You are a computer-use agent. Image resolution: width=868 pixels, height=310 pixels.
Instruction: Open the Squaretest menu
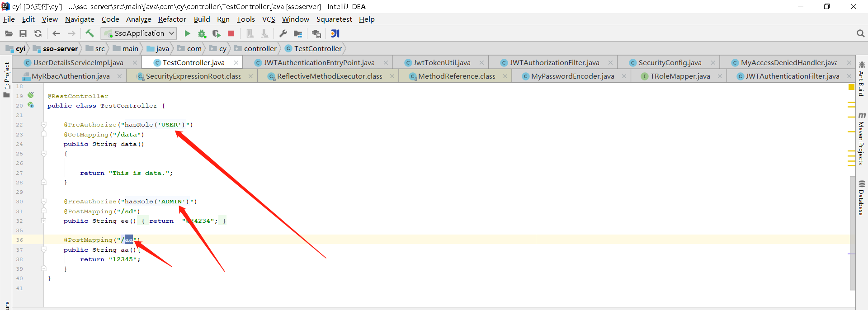(x=334, y=19)
